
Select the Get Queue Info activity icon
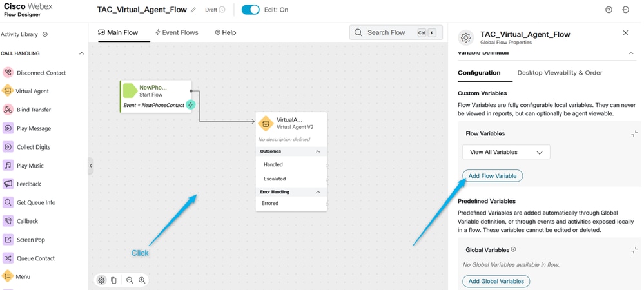click(x=8, y=202)
